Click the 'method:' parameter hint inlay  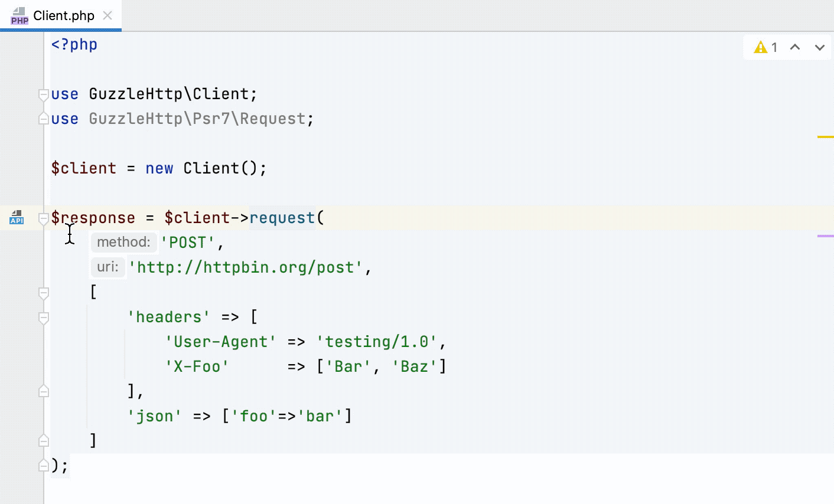pyautogui.click(x=123, y=242)
